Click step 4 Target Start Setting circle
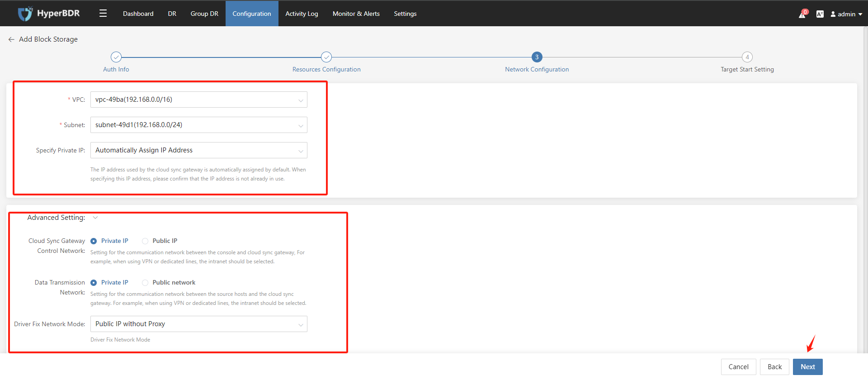The image size is (868, 380). (747, 57)
